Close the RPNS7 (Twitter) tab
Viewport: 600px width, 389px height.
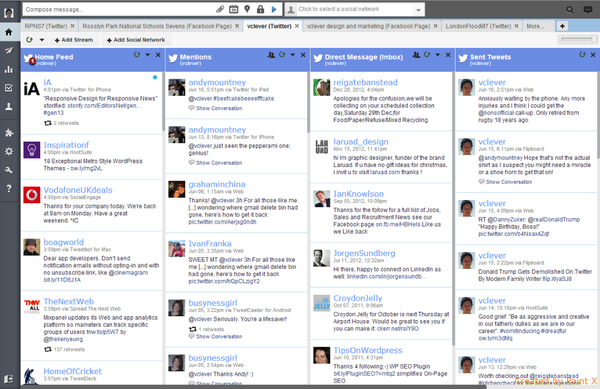click(73, 26)
